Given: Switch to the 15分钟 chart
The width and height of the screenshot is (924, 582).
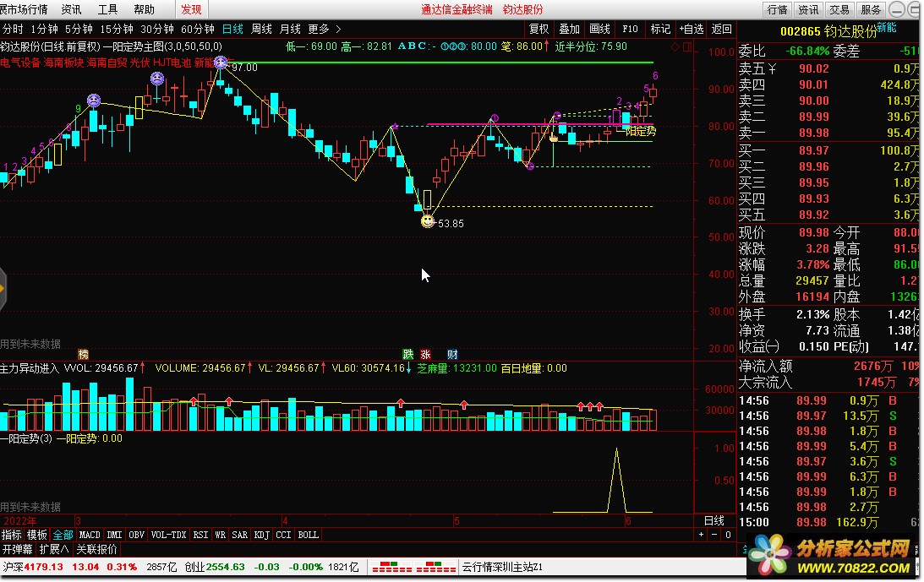Looking at the screenshot, I should tap(116, 29).
